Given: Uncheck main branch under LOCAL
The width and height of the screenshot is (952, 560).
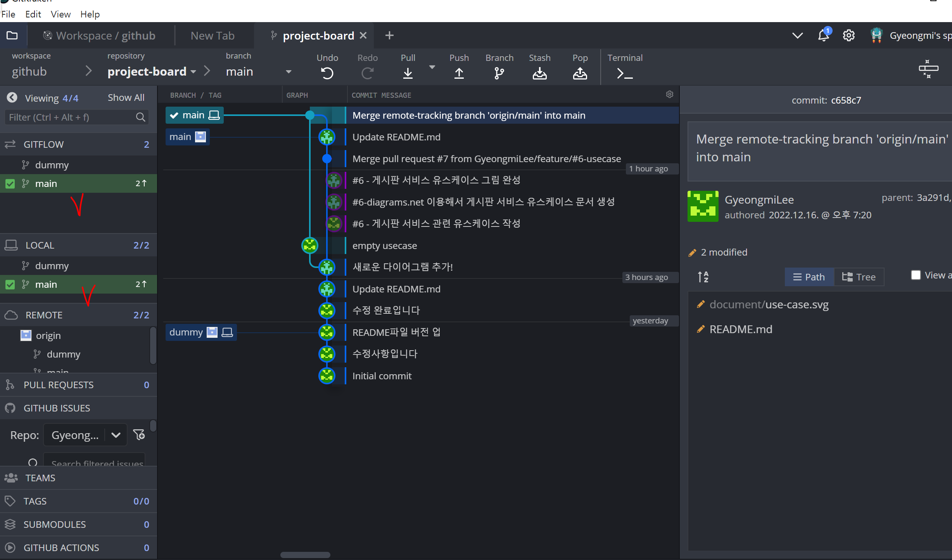Looking at the screenshot, I should click(10, 284).
